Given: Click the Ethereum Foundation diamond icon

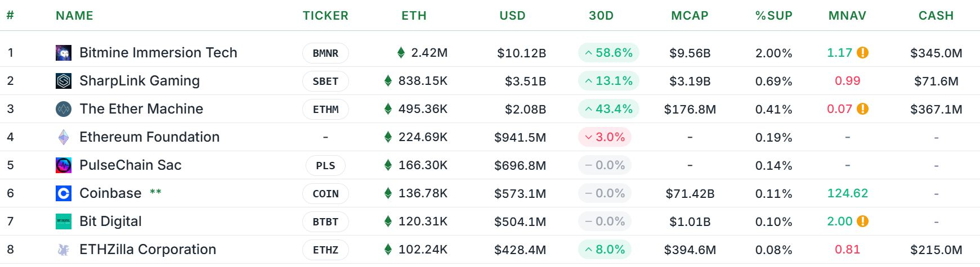Looking at the screenshot, I should (x=64, y=137).
